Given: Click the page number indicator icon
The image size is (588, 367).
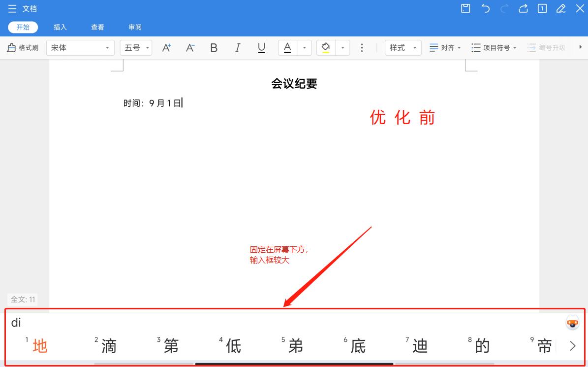Looking at the screenshot, I should [542, 8].
